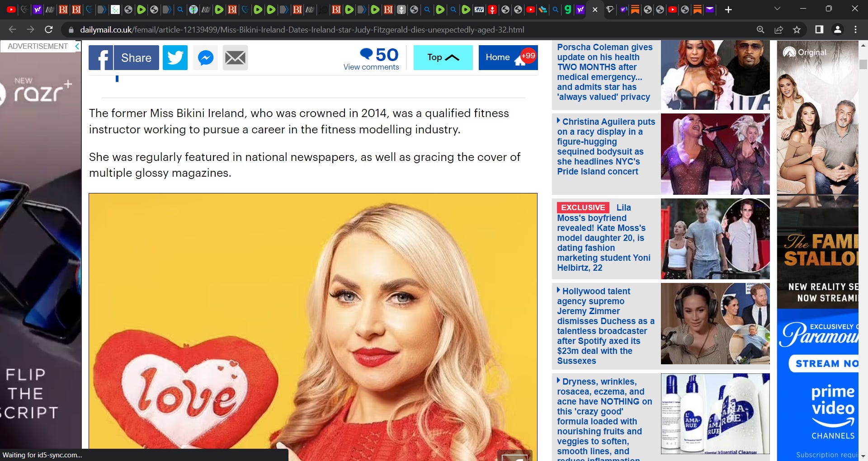Go back to previous page
Image resolution: width=868 pixels, height=461 pixels.
coord(12,29)
